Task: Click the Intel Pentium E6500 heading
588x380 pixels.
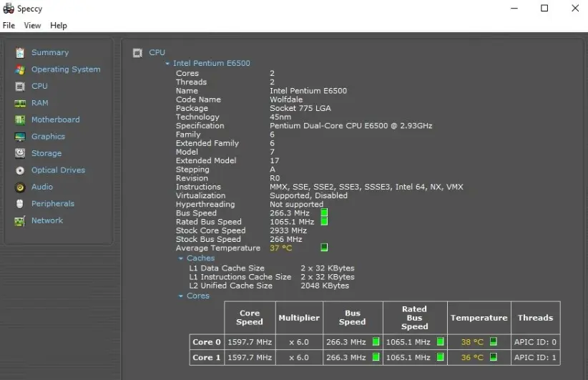Action: [212, 64]
